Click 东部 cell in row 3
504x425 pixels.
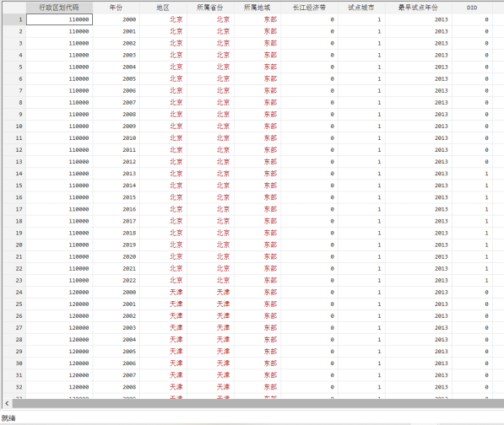click(257, 43)
